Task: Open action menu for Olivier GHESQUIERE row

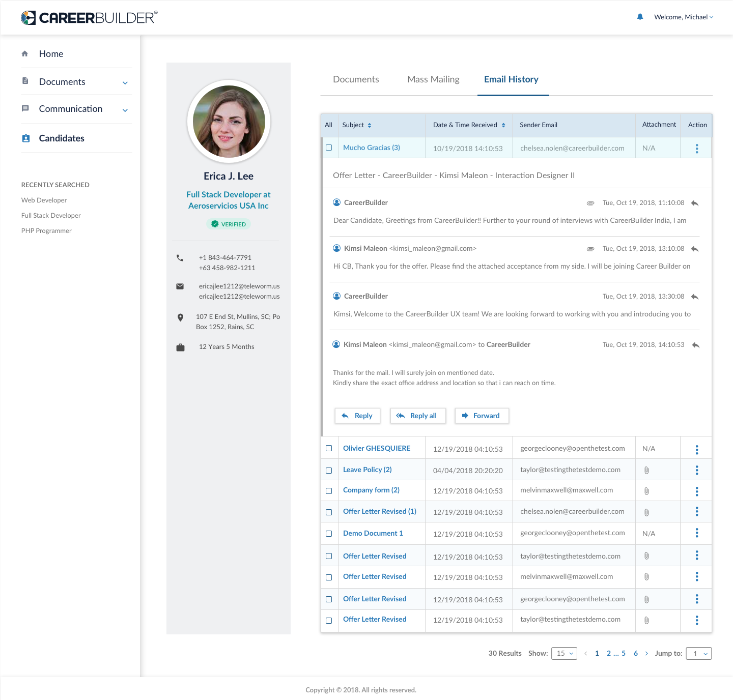Action: pos(697,449)
